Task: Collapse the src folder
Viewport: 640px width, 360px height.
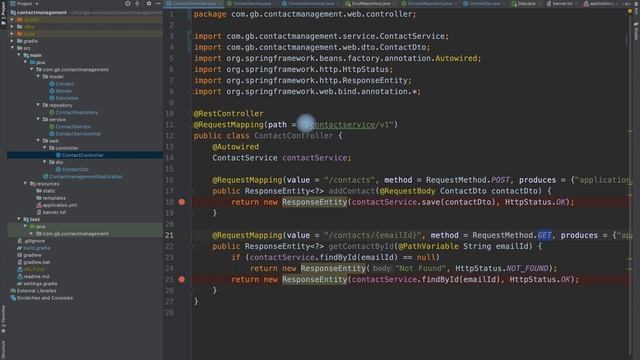Action: pos(13,48)
